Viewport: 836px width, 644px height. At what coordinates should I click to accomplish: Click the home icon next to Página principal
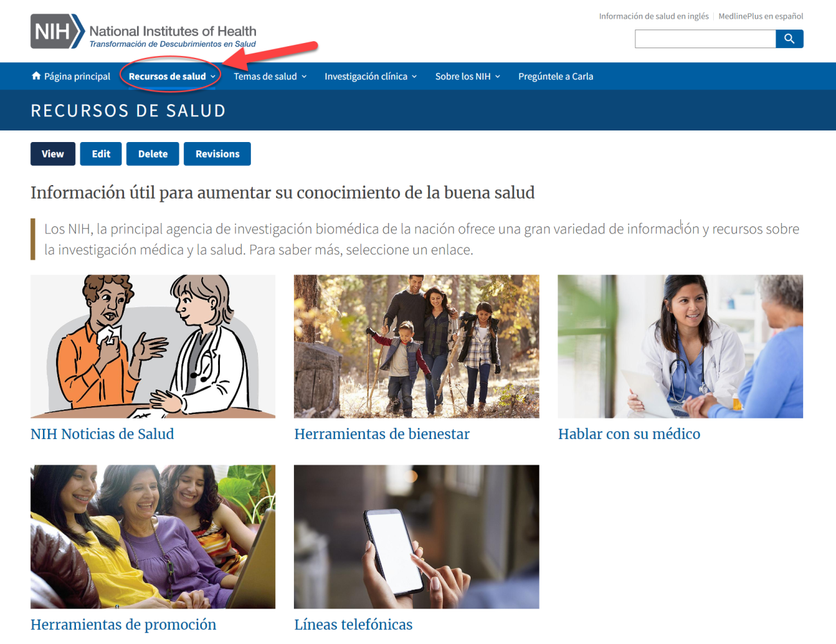coord(36,75)
